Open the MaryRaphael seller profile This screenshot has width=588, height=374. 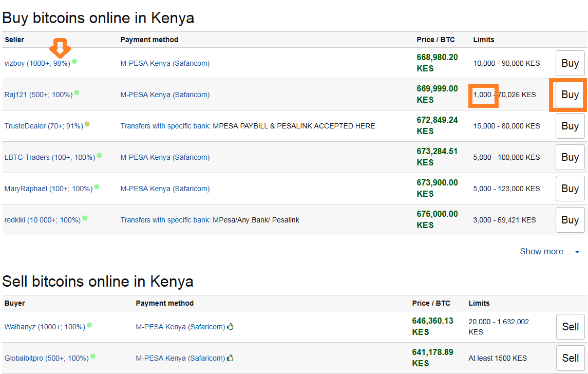[48, 189]
